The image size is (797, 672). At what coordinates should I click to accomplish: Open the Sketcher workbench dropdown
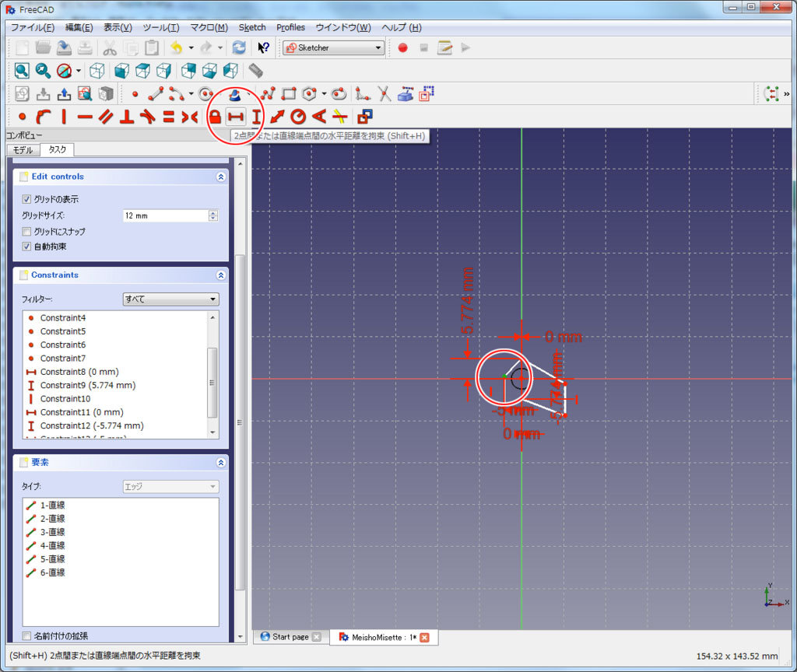click(x=333, y=47)
